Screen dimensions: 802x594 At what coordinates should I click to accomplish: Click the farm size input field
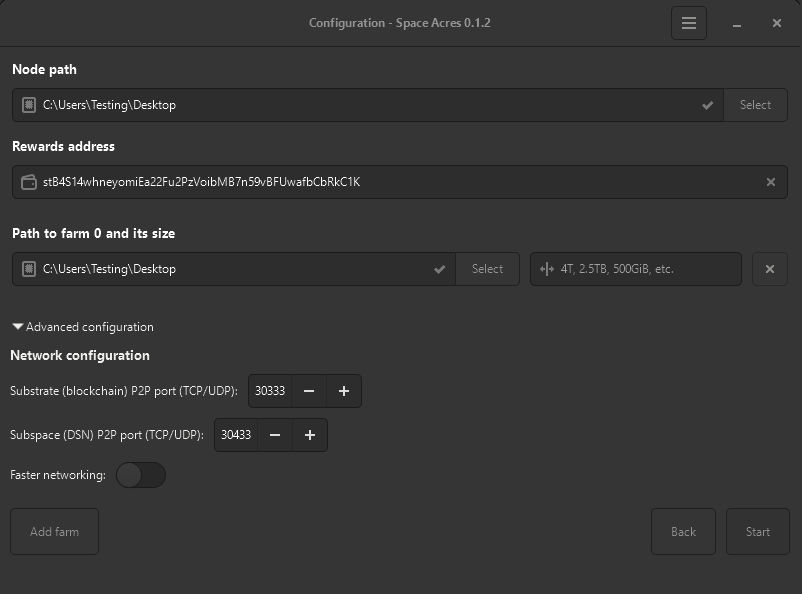[636, 269]
